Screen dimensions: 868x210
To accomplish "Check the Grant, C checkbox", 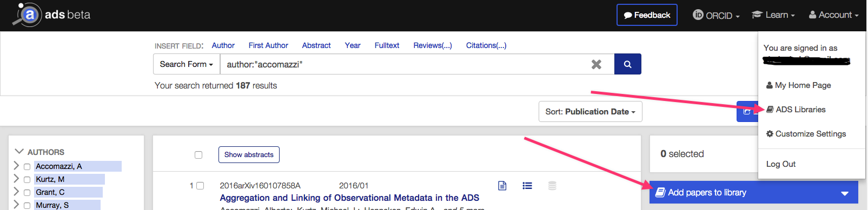I will point(27,193).
